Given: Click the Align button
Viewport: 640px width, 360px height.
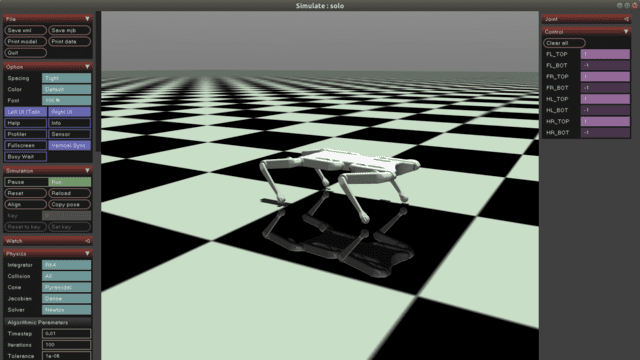Looking at the screenshot, I should pos(25,204).
